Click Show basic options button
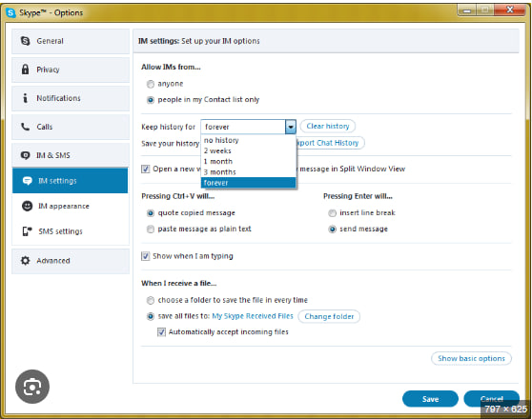Image resolution: width=532 pixels, height=419 pixels. click(471, 358)
